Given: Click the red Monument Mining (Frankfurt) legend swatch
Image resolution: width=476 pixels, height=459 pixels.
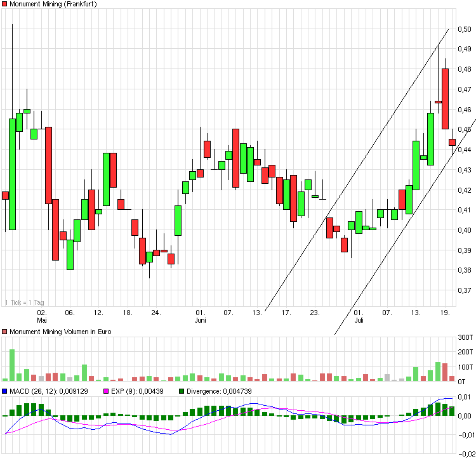Looking at the screenshot, I should (x=4, y=4).
